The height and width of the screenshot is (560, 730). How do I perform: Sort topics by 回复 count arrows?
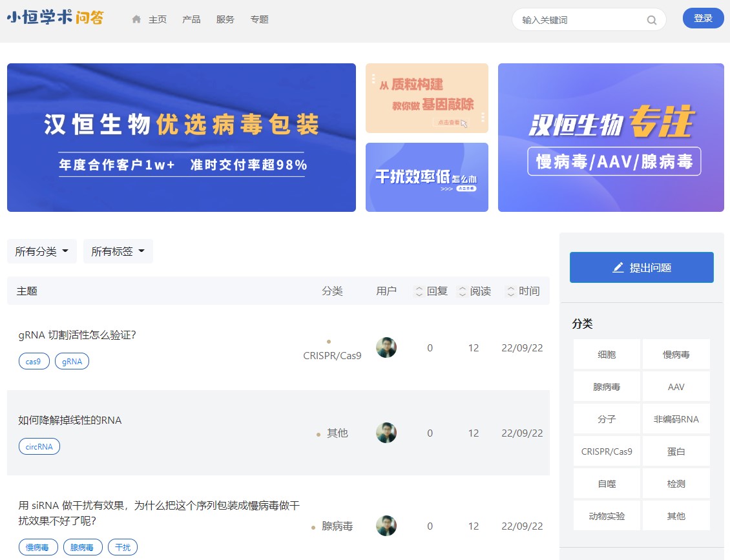(x=419, y=291)
